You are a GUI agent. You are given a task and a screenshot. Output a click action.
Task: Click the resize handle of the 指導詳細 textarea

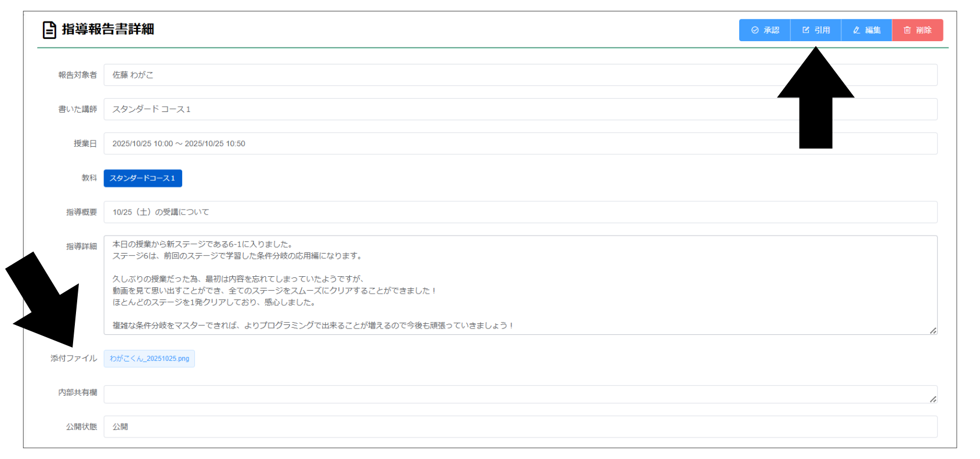point(932,330)
